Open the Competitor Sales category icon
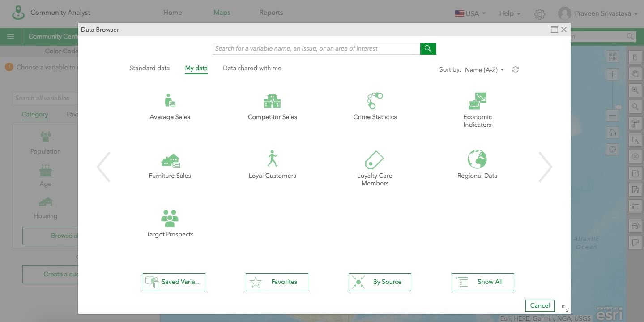The height and width of the screenshot is (322, 644). pyautogui.click(x=272, y=101)
